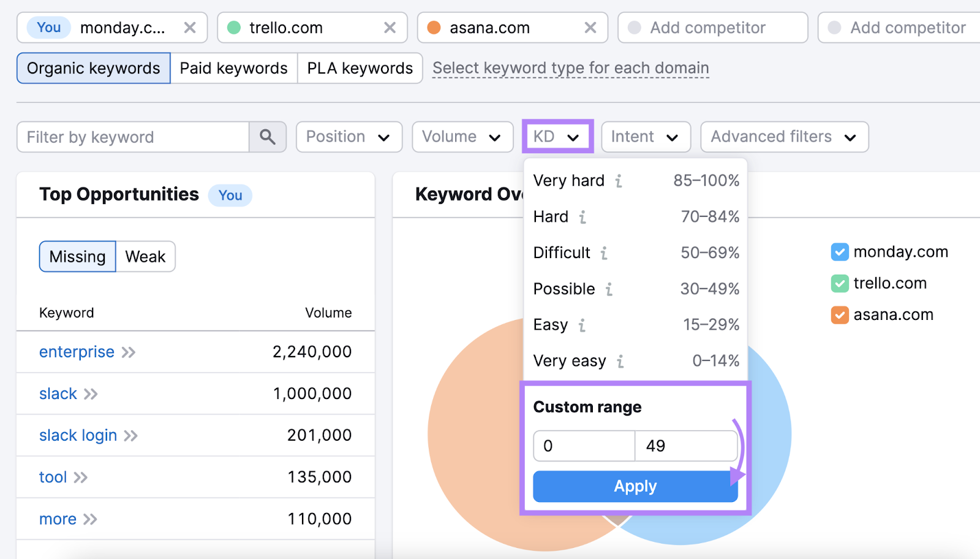Click the info icon beside Possible
980x559 pixels.
coord(609,289)
